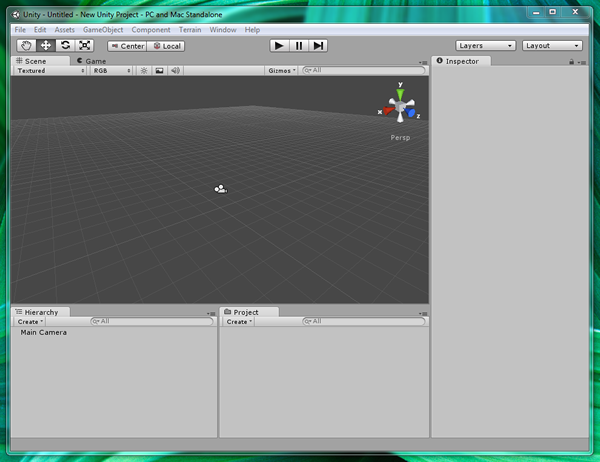Screen dimensions: 600x462
Task: Open the Terrain menu
Action: coord(190,30)
